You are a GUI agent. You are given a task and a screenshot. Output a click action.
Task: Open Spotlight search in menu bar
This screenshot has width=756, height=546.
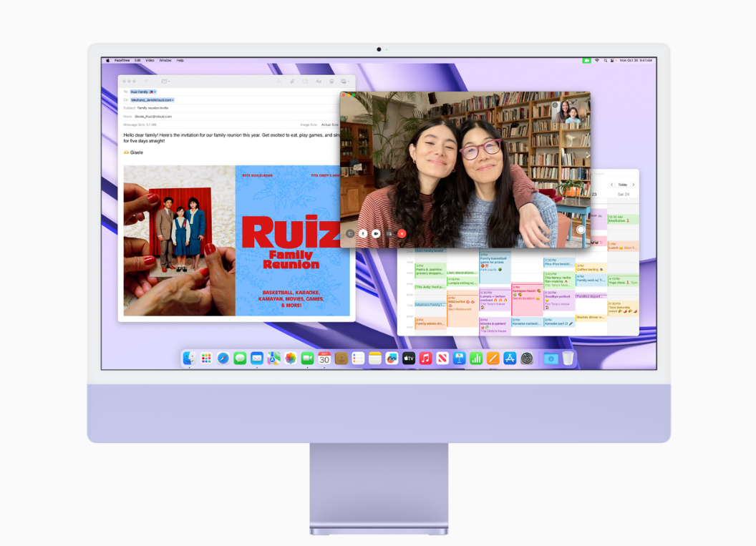[605, 60]
